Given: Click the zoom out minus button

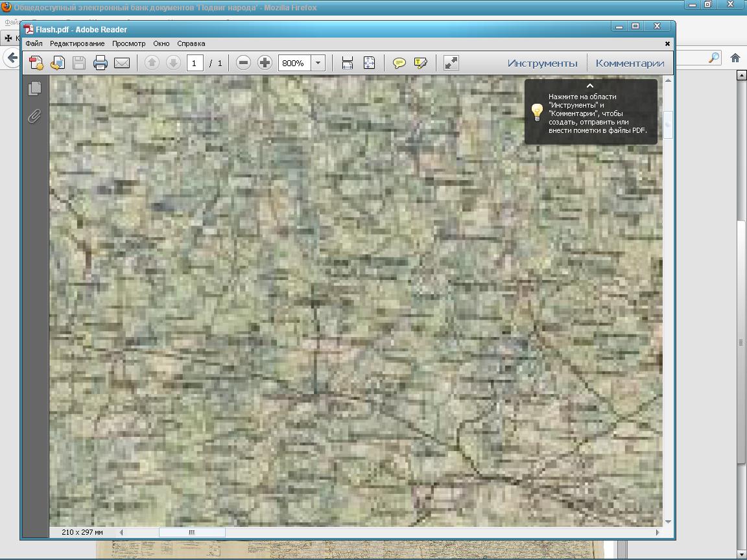Looking at the screenshot, I should pos(243,63).
